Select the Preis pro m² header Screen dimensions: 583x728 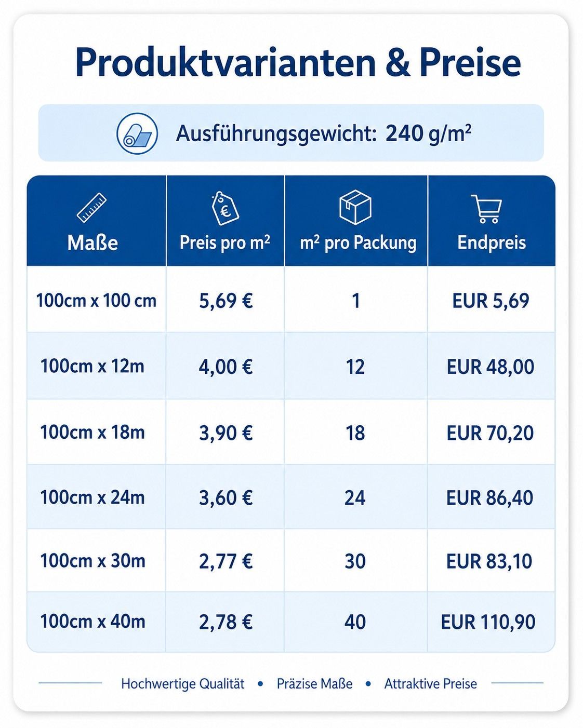pyautogui.click(x=225, y=242)
